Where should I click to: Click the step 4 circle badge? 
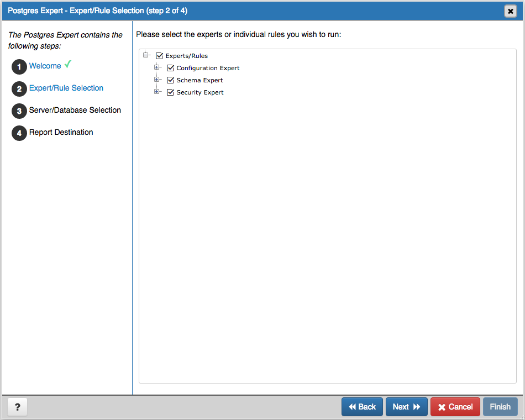click(x=19, y=133)
